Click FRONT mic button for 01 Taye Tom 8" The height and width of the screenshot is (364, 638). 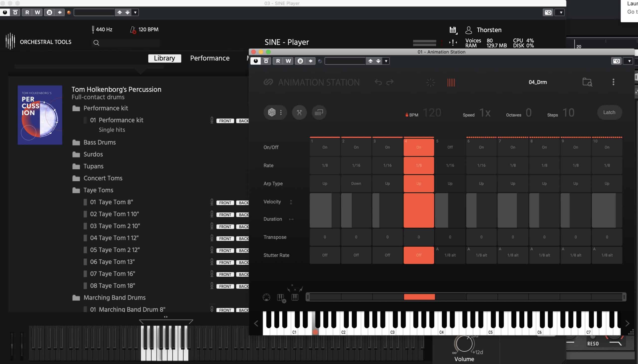point(225,203)
